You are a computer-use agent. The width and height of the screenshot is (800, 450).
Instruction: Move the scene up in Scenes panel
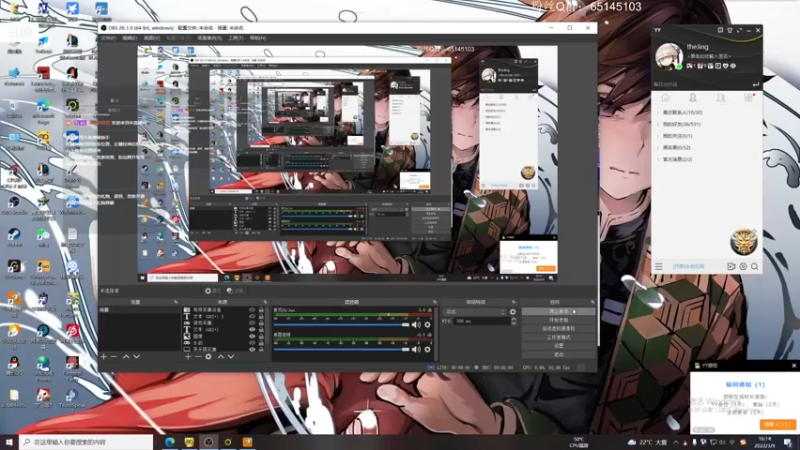pos(126,357)
